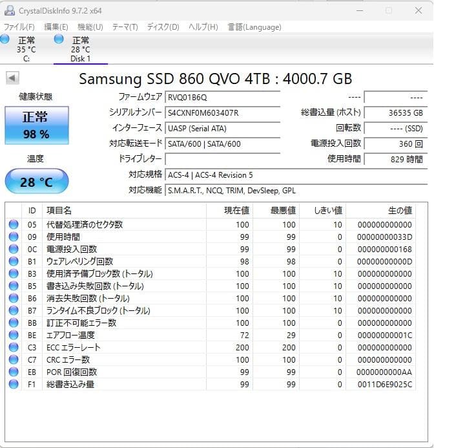Click the rotation rate value ---- (SSD)
The width and height of the screenshot is (476, 448).
click(396, 128)
